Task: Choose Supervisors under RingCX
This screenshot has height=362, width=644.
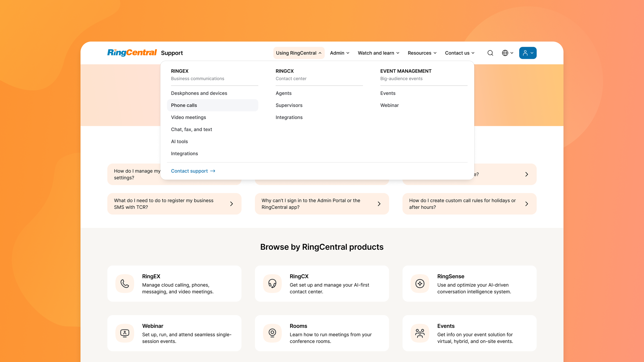Action: [289, 105]
